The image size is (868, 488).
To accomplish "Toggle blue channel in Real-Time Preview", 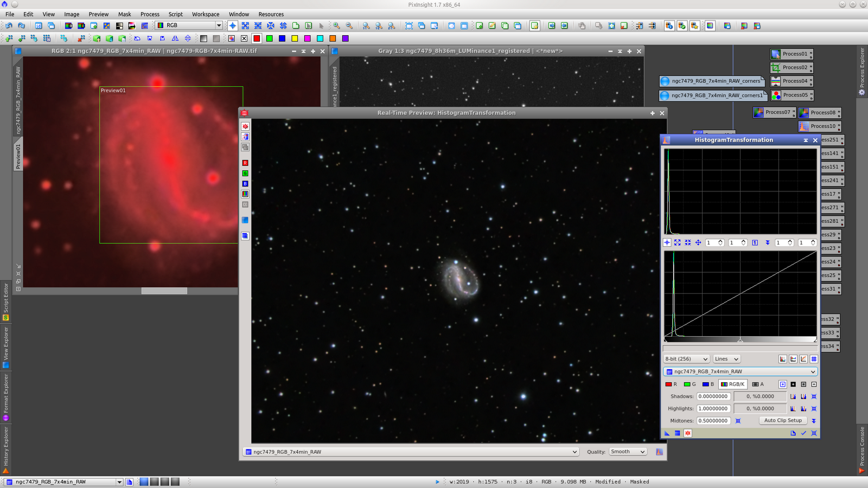I will (245, 183).
